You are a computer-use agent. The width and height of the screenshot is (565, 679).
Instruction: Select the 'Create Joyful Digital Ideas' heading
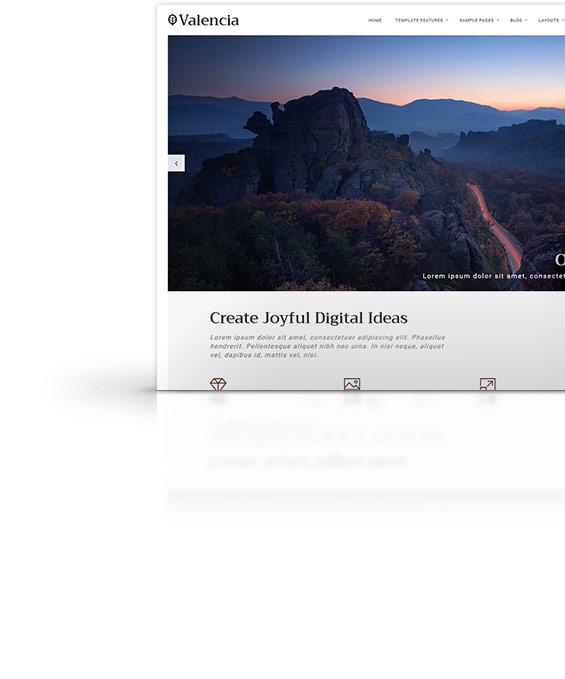click(309, 318)
